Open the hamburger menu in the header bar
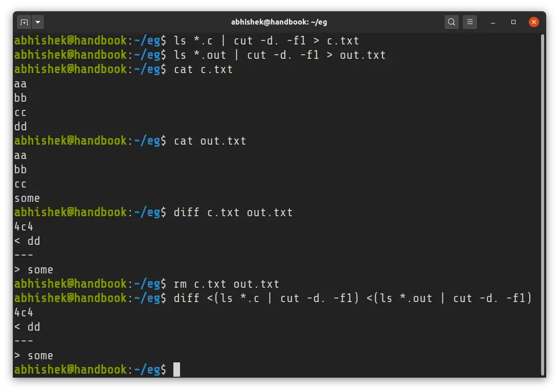The width and height of the screenshot is (559, 392). (x=470, y=22)
